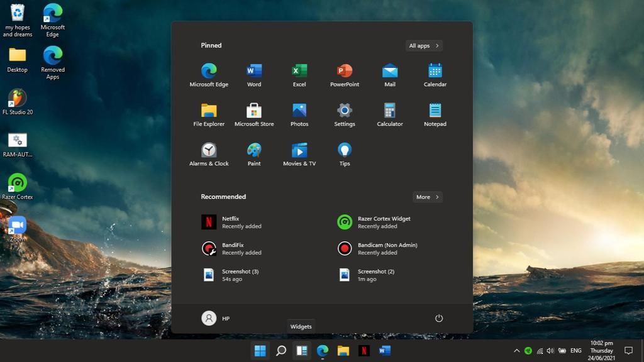Viewport: 644px width, 362px height.
Task: Select the RAM-AUT... desktop file
Action: click(x=18, y=145)
